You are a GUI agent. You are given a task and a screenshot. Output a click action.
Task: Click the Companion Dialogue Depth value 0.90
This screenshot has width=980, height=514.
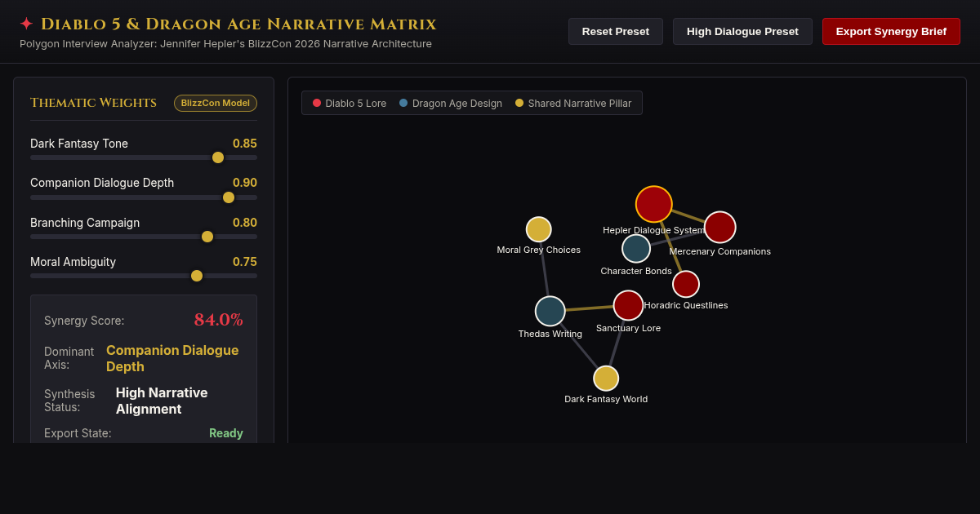pyautogui.click(x=245, y=183)
